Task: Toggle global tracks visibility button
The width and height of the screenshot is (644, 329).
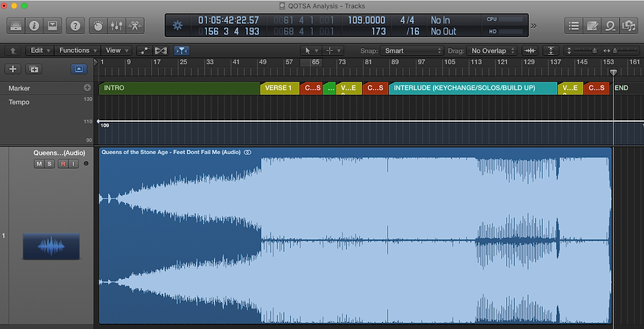Action: pos(79,69)
